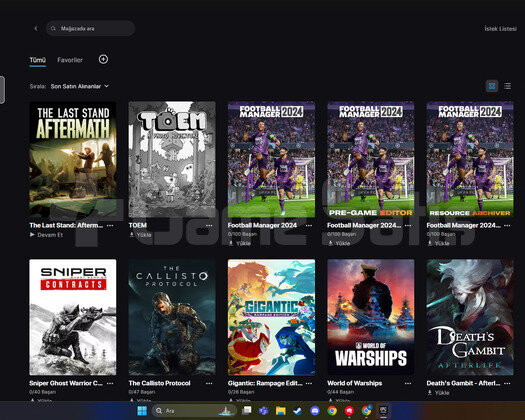Screen dimensions: 525x420
Task: Click download icon under Death's Gambit - Afterlife
Action: click(x=430, y=393)
